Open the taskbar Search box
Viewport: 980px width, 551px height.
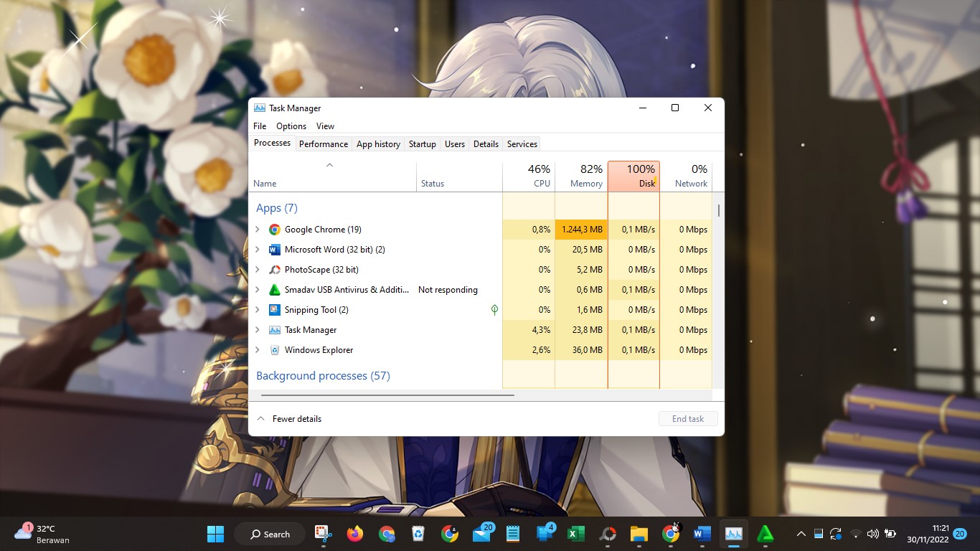click(270, 534)
